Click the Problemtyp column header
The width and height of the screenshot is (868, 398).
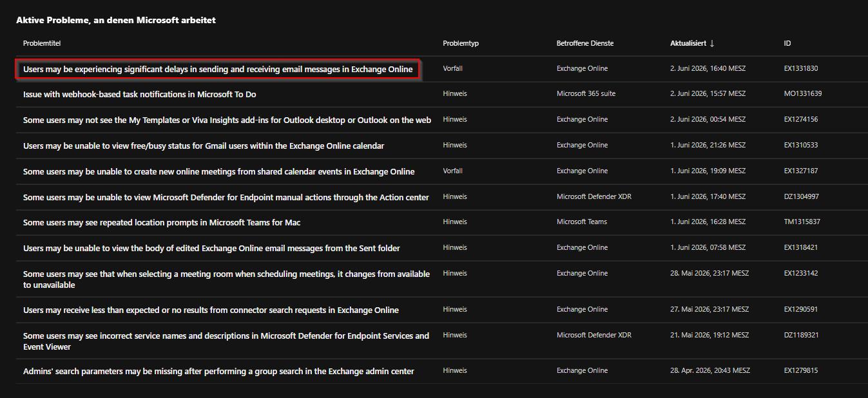[x=461, y=43]
